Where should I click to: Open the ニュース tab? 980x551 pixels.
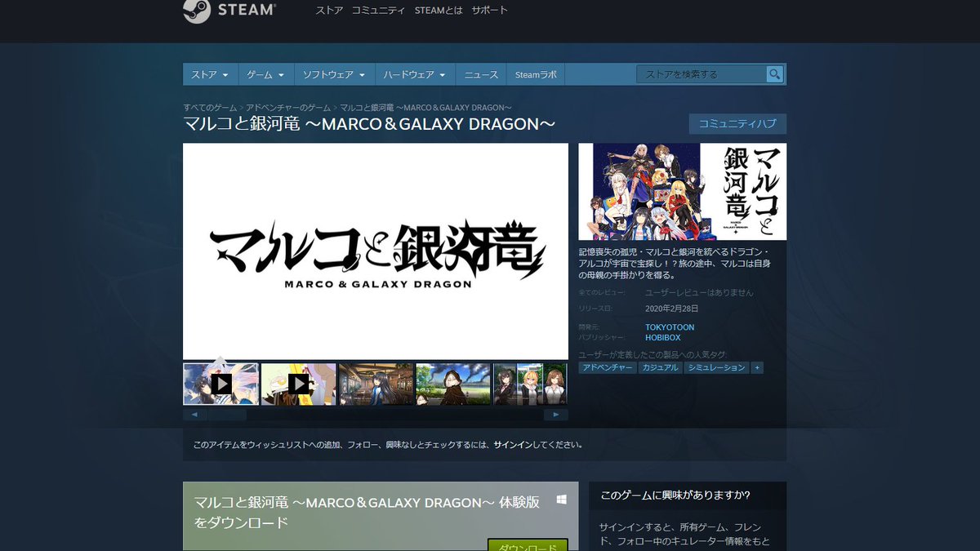pyautogui.click(x=481, y=74)
